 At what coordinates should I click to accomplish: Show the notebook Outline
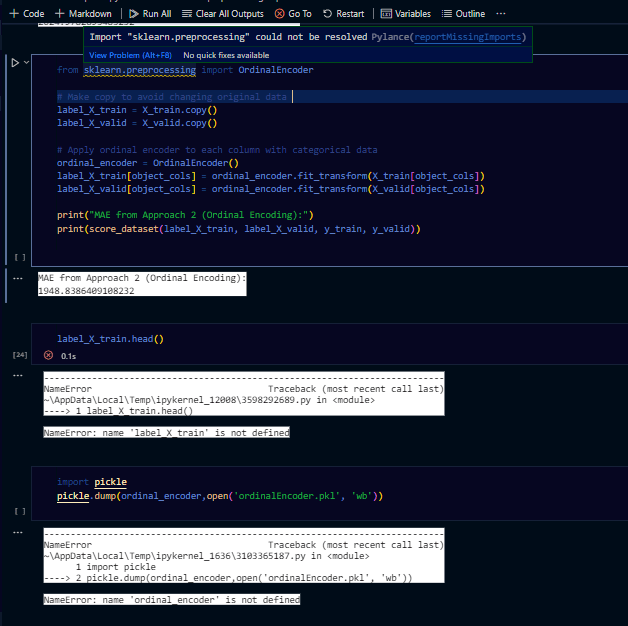(x=463, y=14)
